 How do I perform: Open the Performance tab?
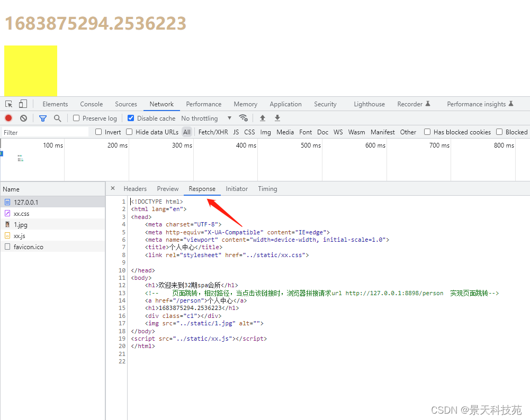(203, 104)
